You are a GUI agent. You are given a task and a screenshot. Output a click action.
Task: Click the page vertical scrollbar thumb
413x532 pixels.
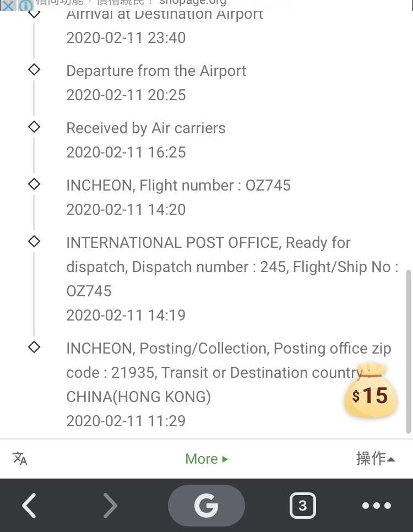(409, 351)
